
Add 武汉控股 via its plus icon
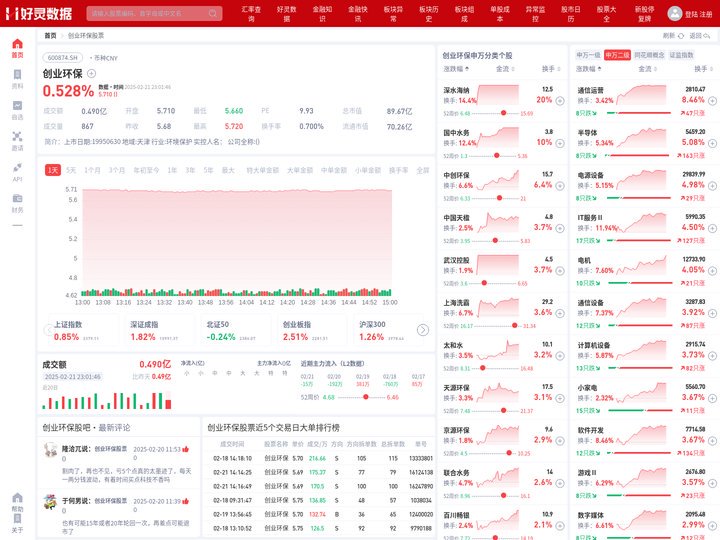560,271
